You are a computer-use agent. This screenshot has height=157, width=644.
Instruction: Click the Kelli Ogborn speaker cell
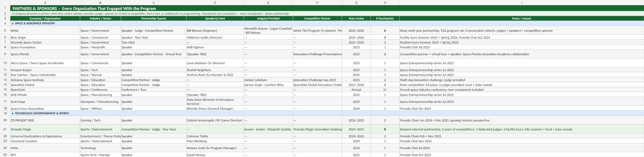pyautogui.click(x=215, y=47)
